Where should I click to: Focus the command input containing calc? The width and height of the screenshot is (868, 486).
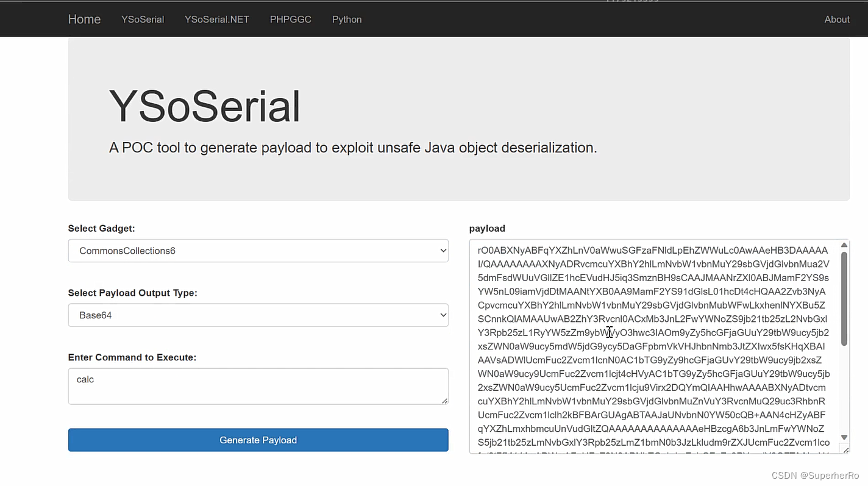(x=258, y=386)
